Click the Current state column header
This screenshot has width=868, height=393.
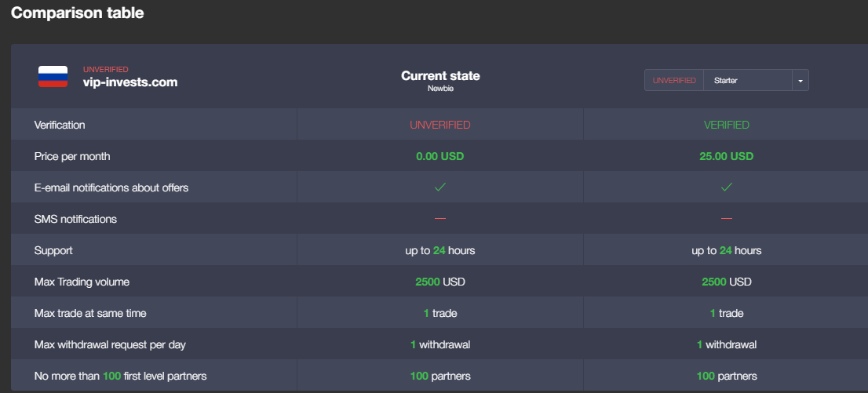(x=440, y=76)
